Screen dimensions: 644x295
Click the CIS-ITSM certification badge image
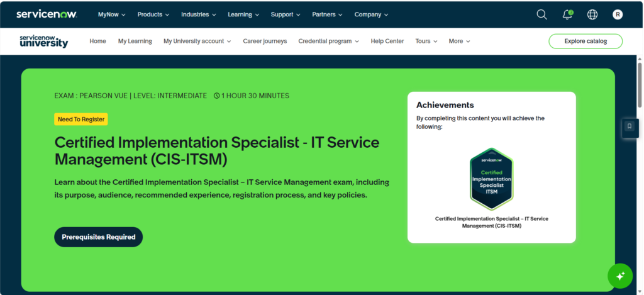[x=492, y=179]
